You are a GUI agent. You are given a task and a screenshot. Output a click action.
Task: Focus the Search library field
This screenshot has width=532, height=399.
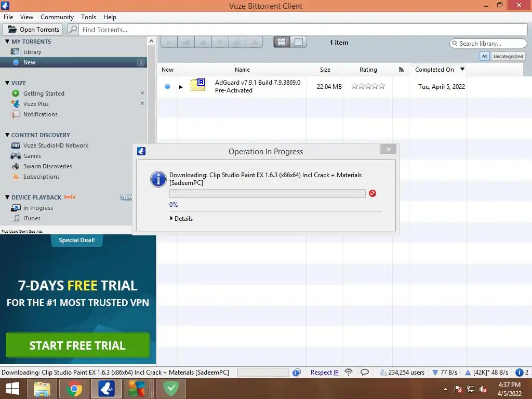click(x=488, y=44)
